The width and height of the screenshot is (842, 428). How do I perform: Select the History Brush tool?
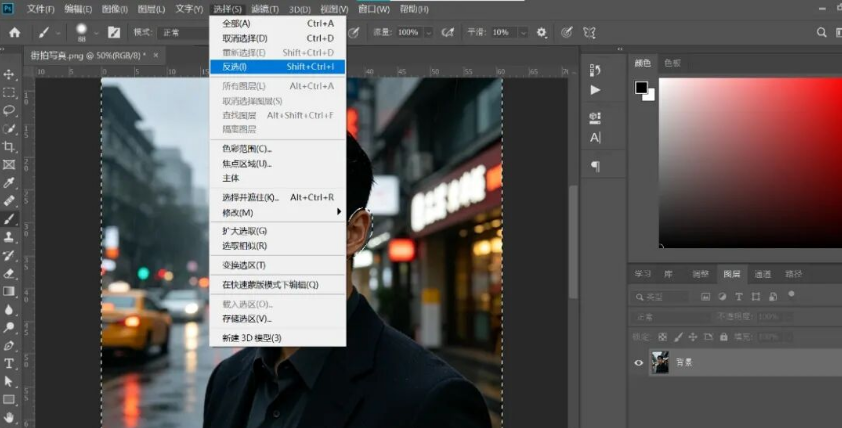coord(9,255)
